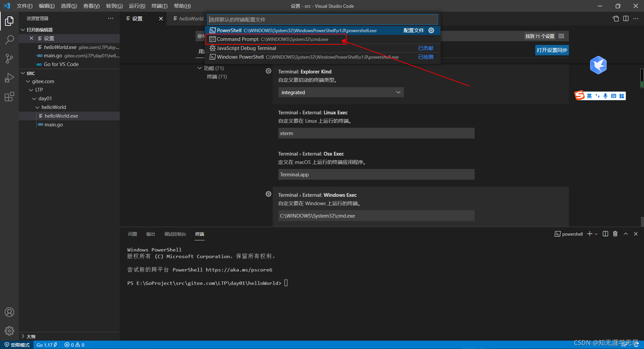Open the 帮助(H) menu
The width and height of the screenshot is (644, 349).
click(182, 6)
